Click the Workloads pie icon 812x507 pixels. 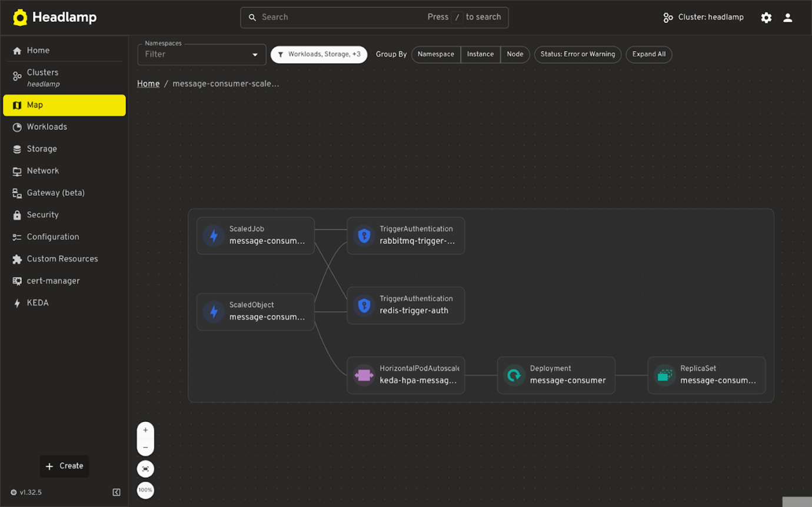point(17,127)
